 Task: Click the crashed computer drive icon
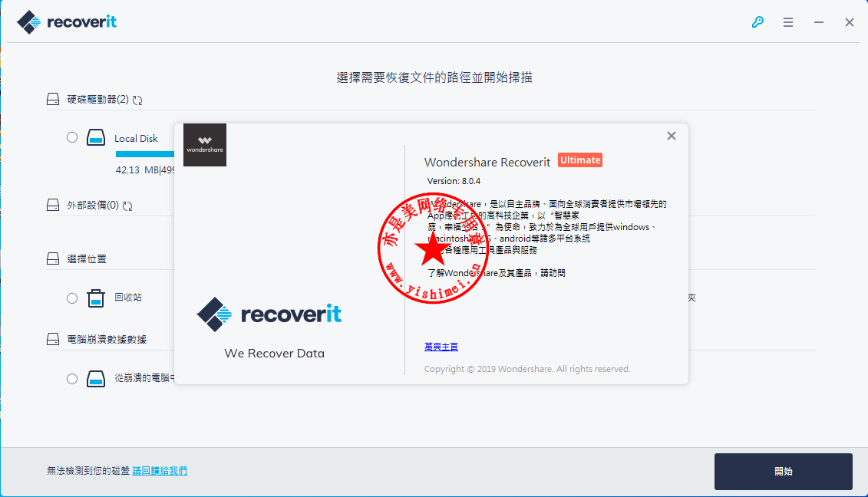tap(96, 379)
